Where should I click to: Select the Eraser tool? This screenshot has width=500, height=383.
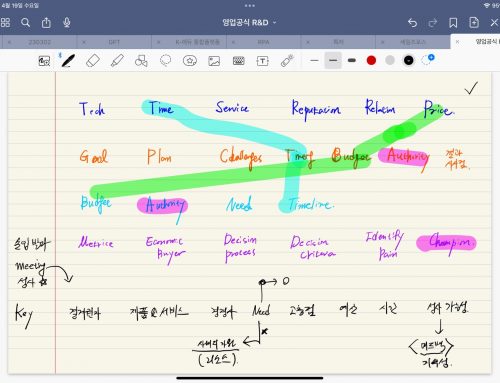pyautogui.click(x=93, y=61)
